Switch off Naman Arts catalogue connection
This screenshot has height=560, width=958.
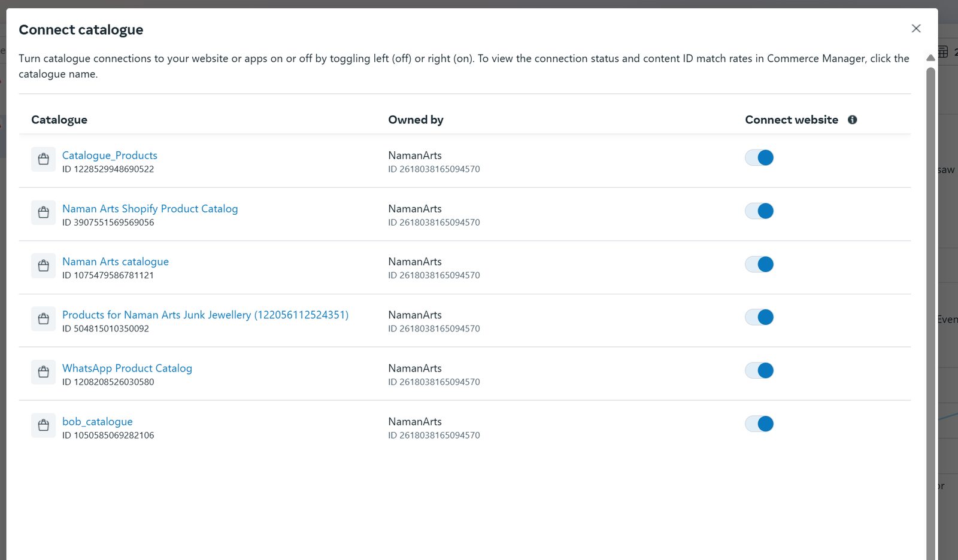tap(759, 264)
